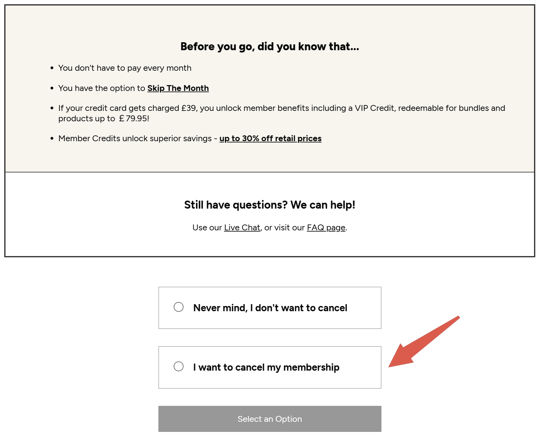
Task: Select "Never mind, I don't want to cancel" radio
Action: pyautogui.click(x=178, y=307)
